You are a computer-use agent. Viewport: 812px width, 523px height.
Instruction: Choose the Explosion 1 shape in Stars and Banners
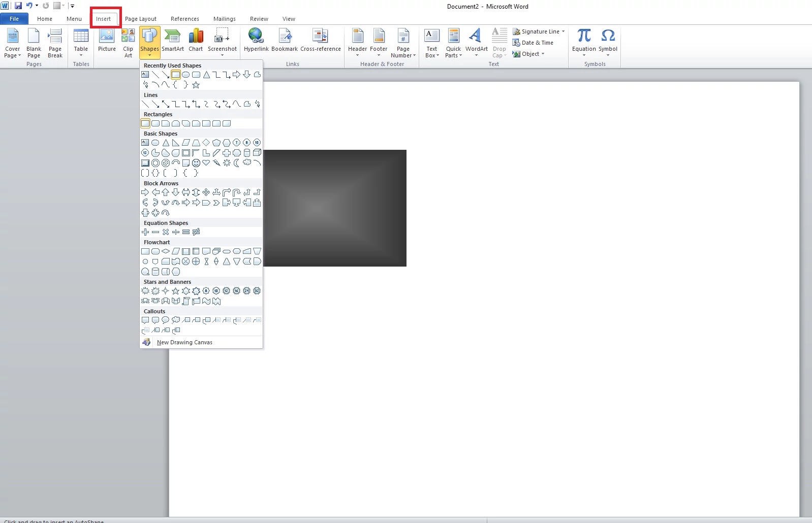145,291
